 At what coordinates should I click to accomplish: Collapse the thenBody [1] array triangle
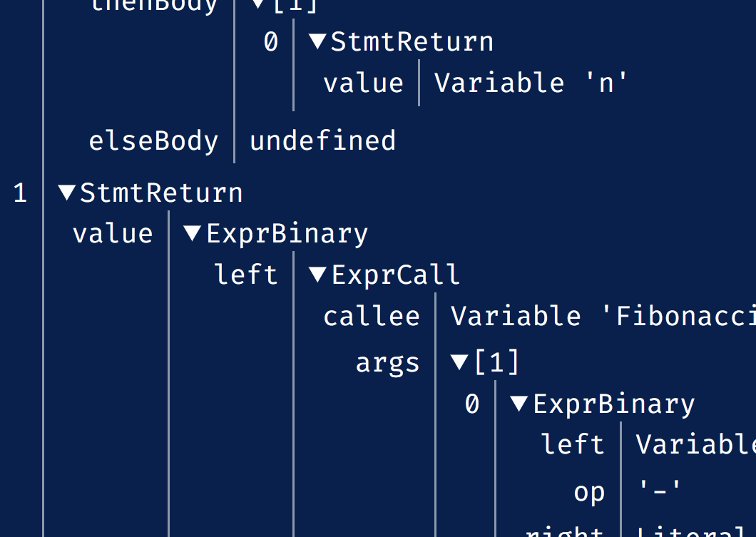pyautogui.click(x=258, y=5)
